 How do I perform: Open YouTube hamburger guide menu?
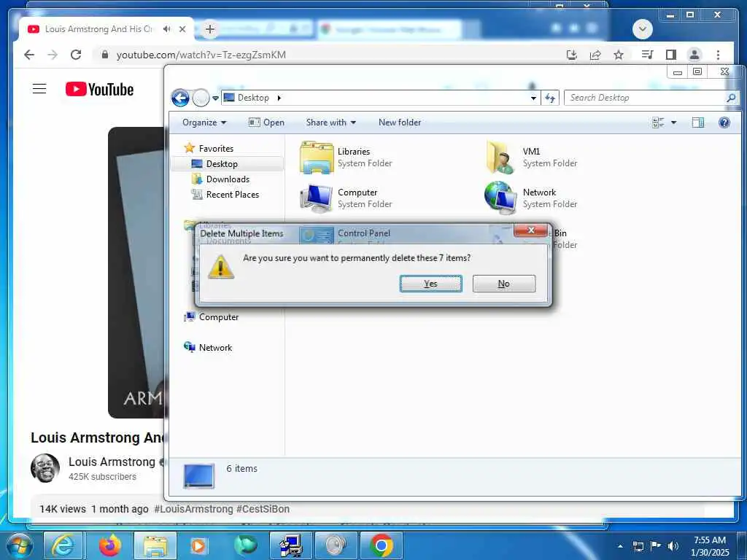(39, 88)
